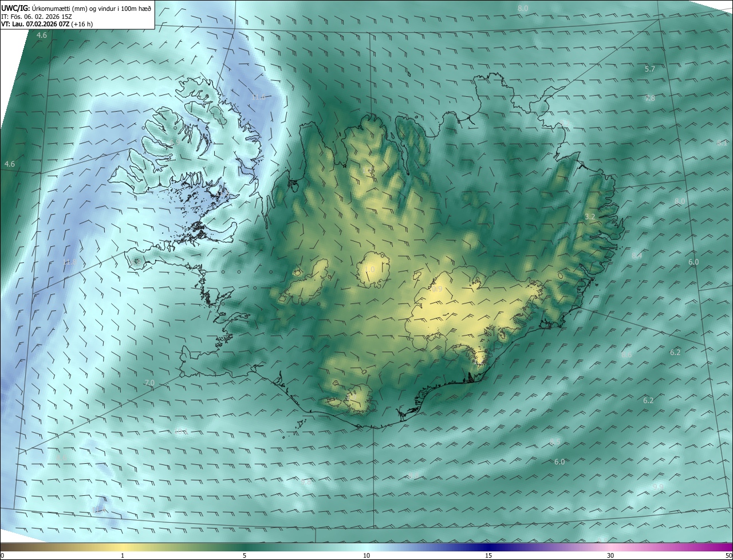Click the 3.2 value label over east Iceland

[x=590, y=217]
